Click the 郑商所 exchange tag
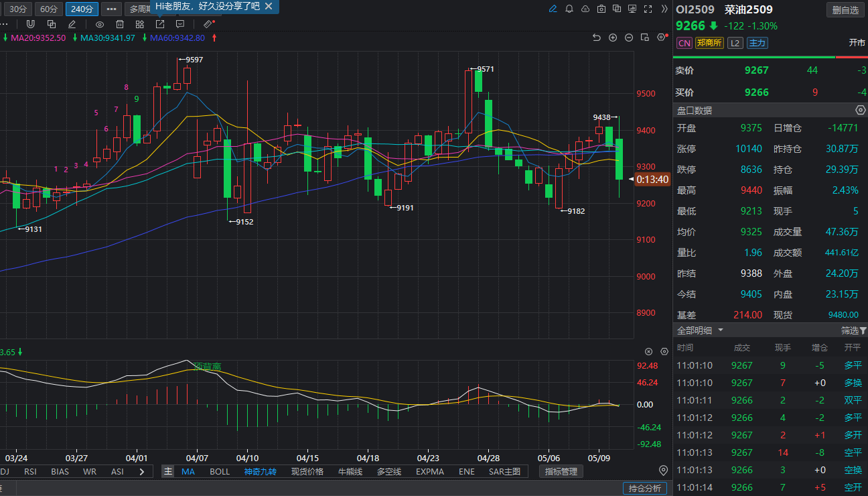This screenshot has height=496, width=868. pos(709,43)
